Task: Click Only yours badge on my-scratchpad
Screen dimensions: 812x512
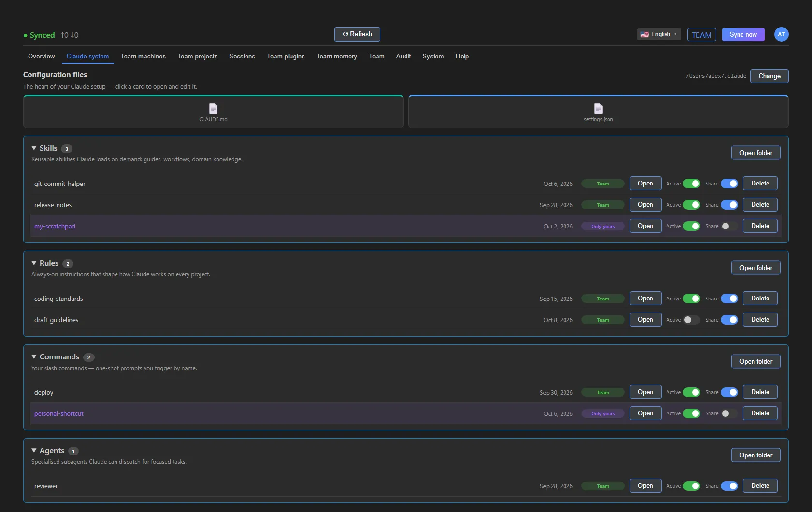Action: [x=603, y=226]
